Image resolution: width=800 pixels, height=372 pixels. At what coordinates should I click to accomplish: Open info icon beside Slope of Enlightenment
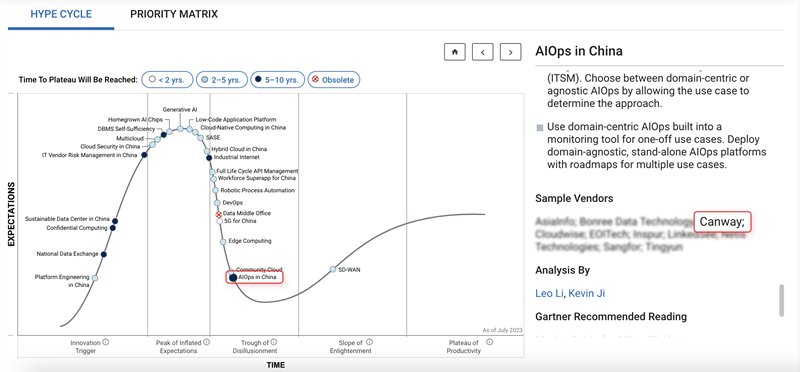[369, 342]
